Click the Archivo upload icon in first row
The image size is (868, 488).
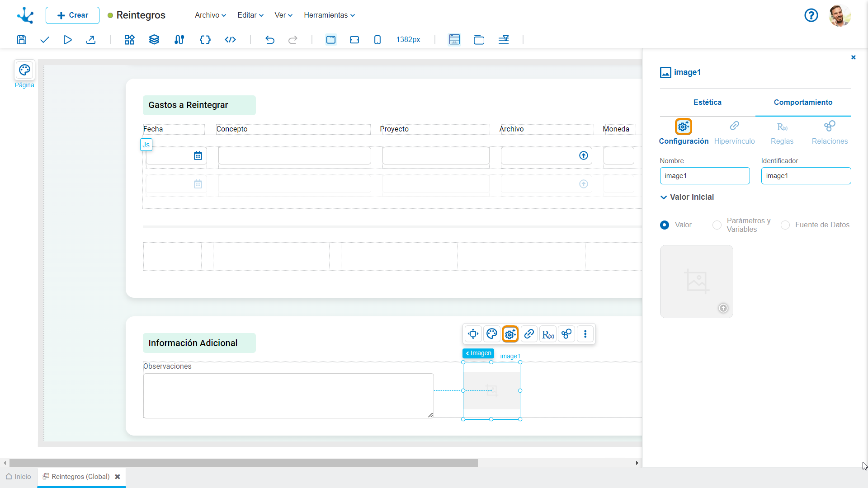(x=584, y=156)
